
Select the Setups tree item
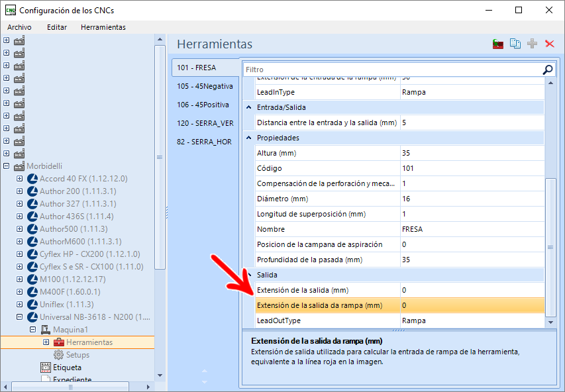pyautogui.click(x=77, y=355)
